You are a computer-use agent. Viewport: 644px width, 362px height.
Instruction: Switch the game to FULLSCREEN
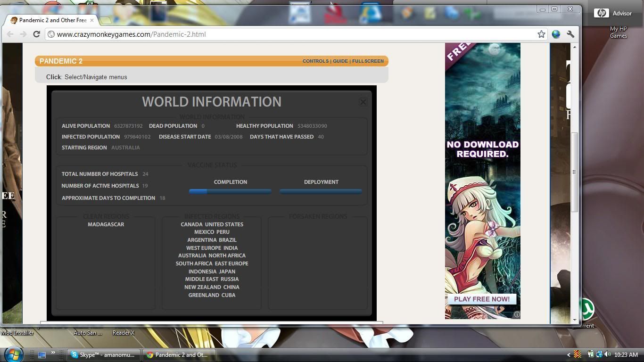click(x=368, y=61)
